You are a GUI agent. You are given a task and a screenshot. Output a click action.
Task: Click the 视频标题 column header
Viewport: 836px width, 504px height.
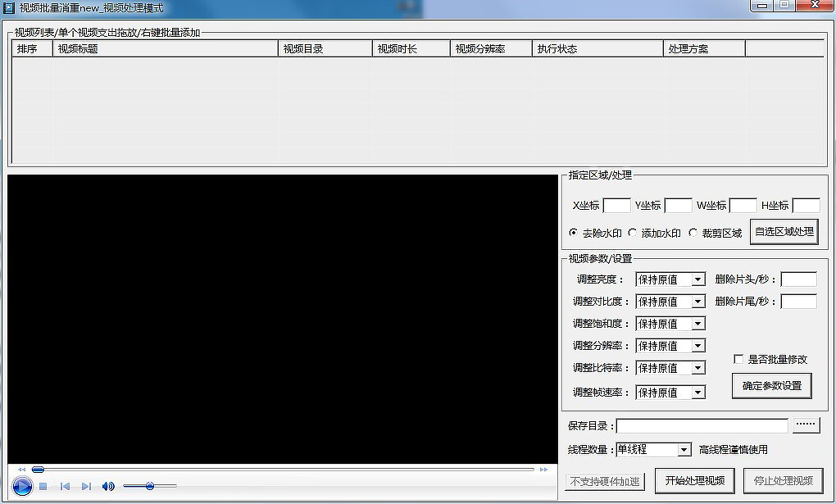coord(166,48)
